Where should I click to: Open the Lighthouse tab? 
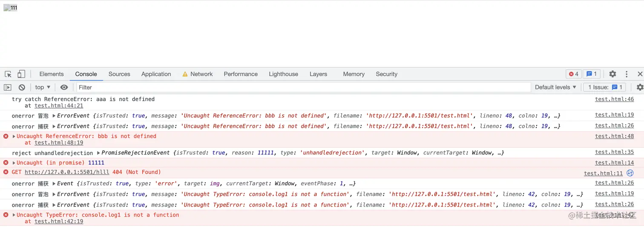coord(283,74)
